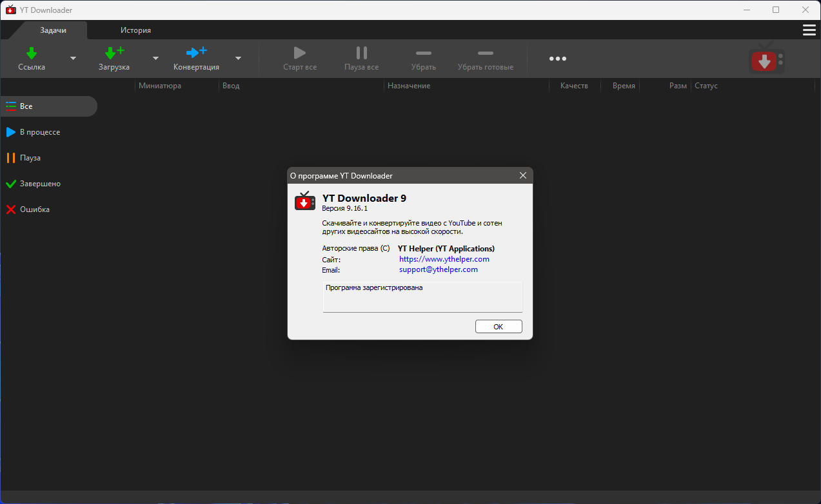Click OK in the About dialog
Viewport: 821px width, 504px height.
click(x=499, y=327)
